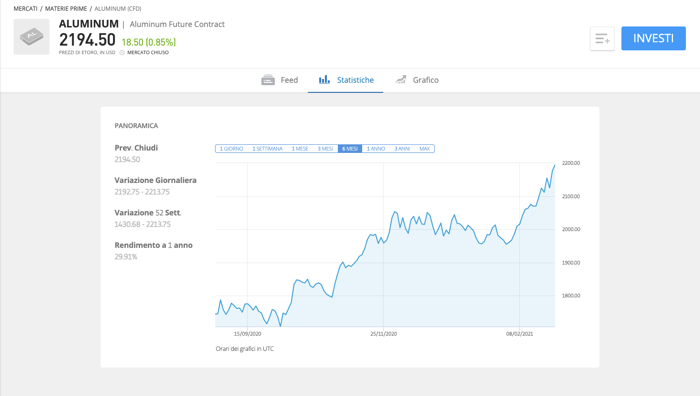
Task: Go to MATERIE PRIME breadcrumb link
Action: pyautogui.click(x=66, y=8)
